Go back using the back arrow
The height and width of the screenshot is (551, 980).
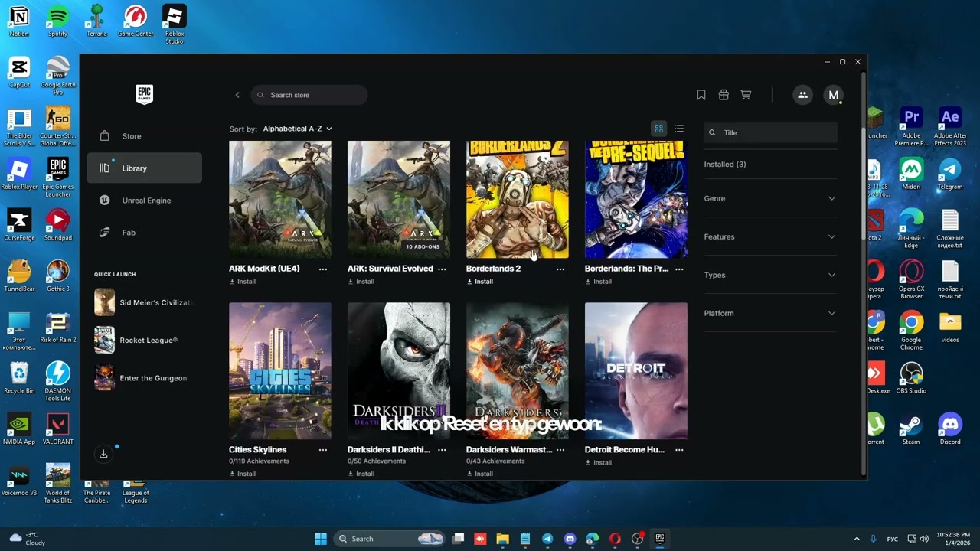pos(237,95)
